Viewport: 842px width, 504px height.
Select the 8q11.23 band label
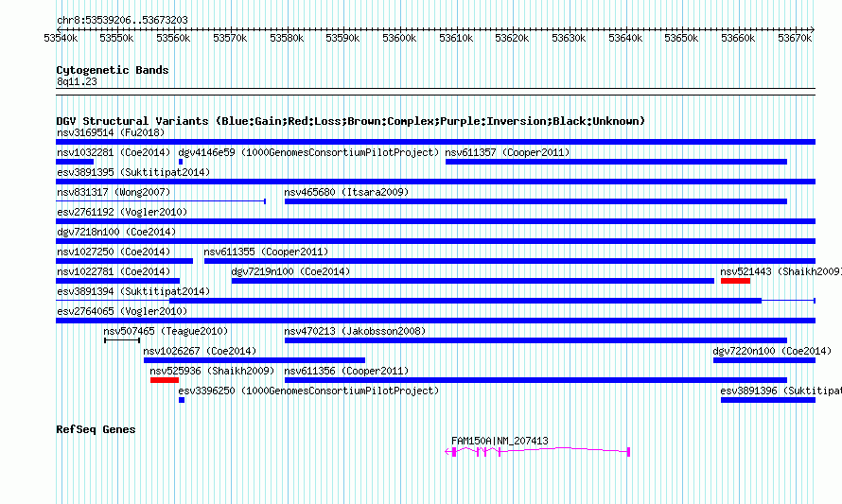(77, 81)
